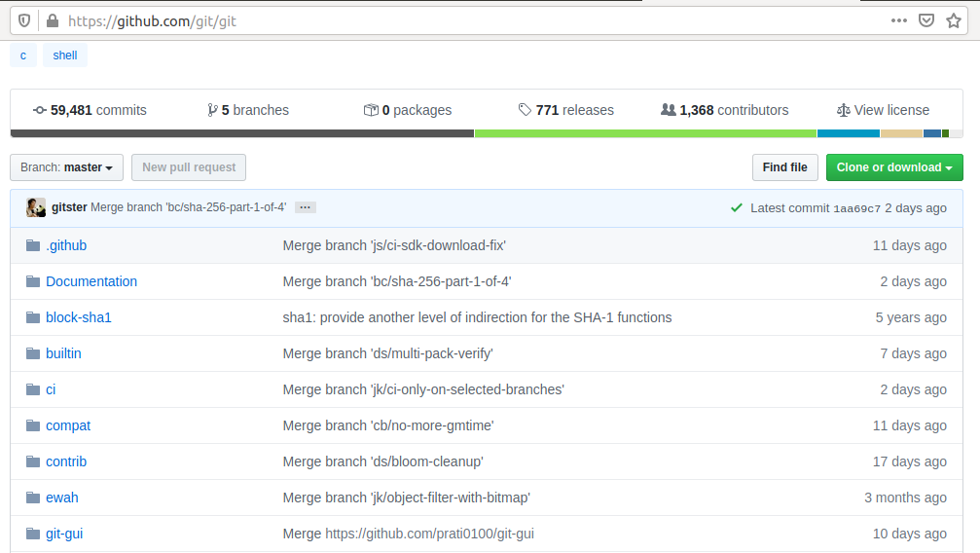Open the gitster author link
This screenshot has width=980, height=553.
(x=69, y=207)
